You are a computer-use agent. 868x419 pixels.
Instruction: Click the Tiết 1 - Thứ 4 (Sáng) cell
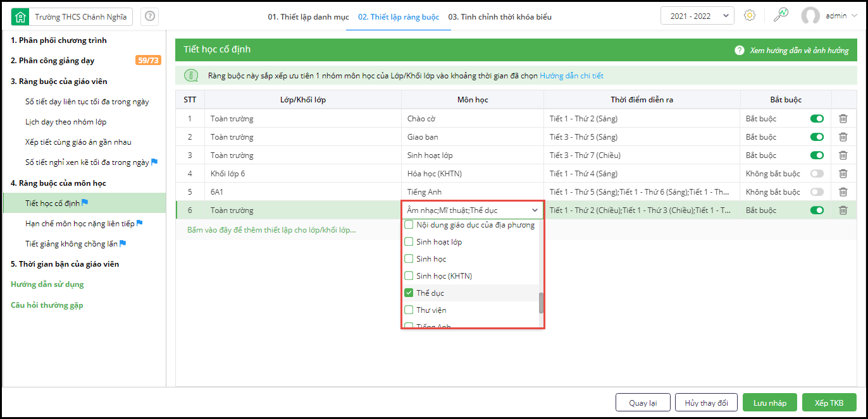pos(642,174)
